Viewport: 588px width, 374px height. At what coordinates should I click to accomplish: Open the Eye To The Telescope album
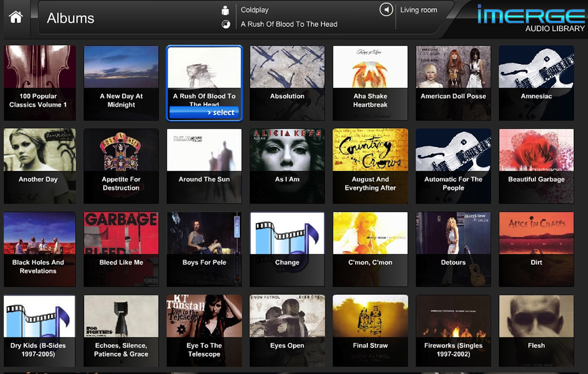(204, 332)
